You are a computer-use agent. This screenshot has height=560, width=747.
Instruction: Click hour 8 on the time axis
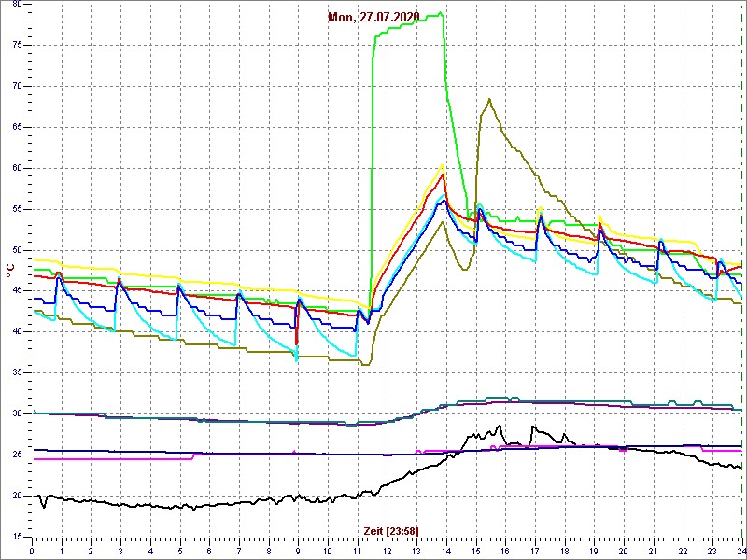(x=269, y=550)
